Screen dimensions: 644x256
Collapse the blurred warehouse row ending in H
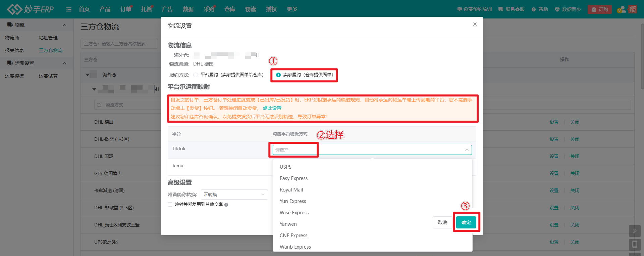point(94,89)
